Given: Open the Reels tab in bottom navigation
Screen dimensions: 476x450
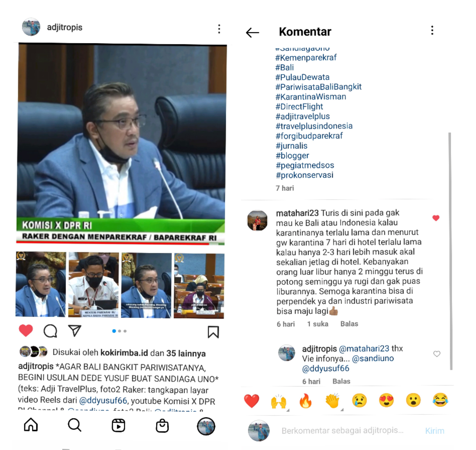Looking at the screenshot, I should click(118, 425).
